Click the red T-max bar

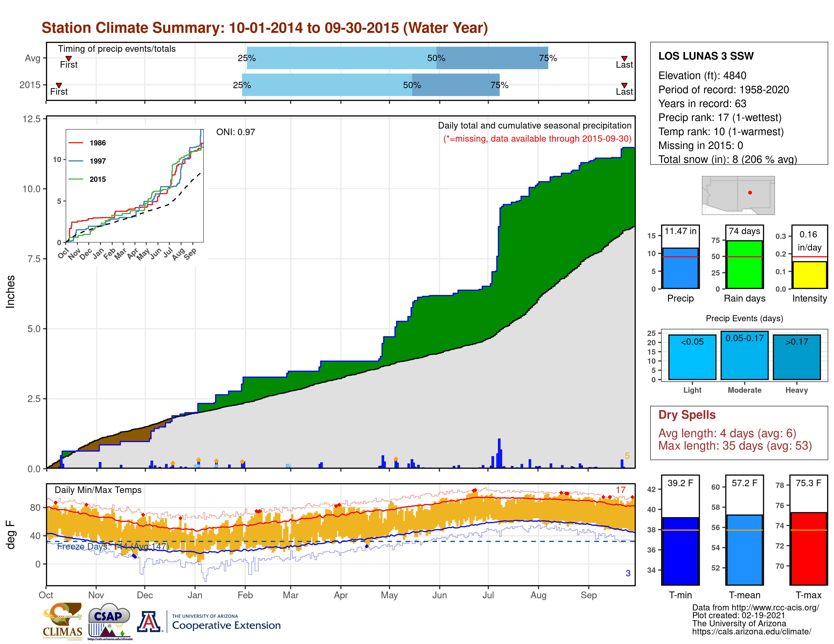(x=809, y=549)
